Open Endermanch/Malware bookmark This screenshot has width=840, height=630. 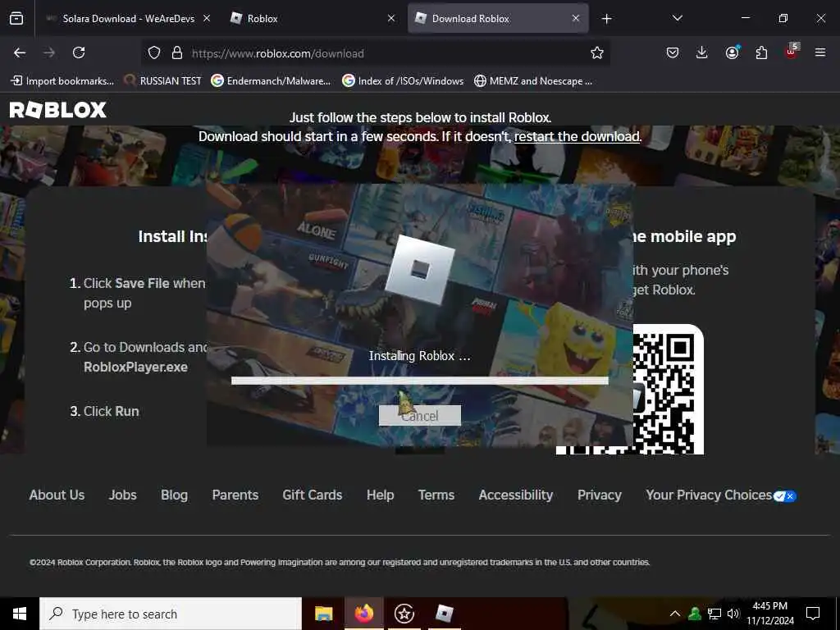(x=271, y=81)
